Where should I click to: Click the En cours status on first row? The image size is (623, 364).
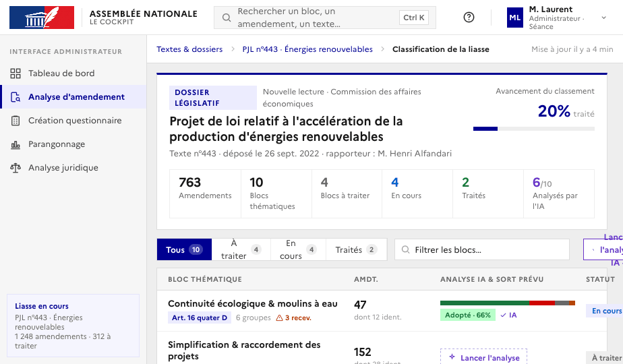pos(605,311)
